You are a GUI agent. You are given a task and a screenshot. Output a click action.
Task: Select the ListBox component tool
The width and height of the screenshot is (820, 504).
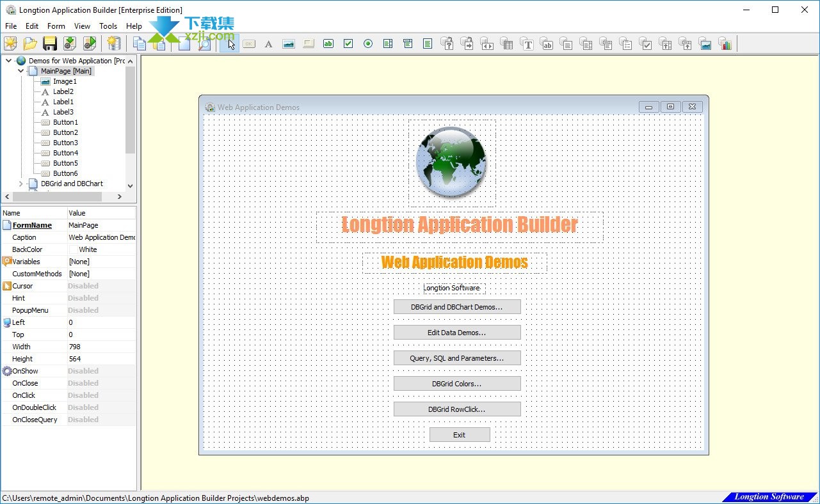tap(388, 43)
